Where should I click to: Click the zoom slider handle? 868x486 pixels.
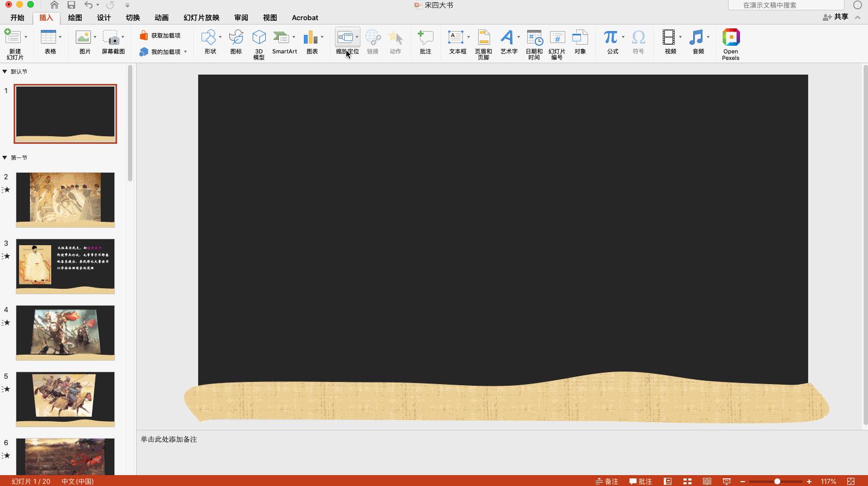coord(777,482)
